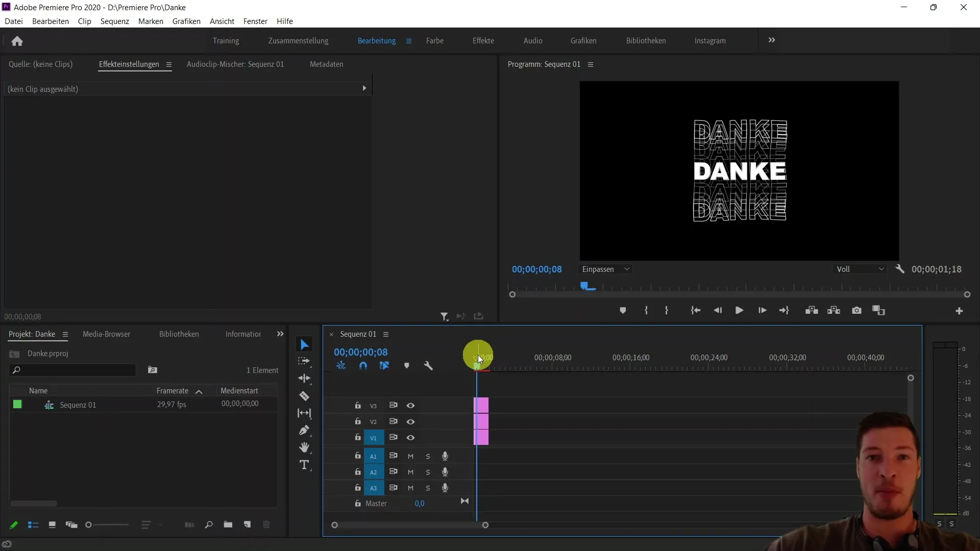Add marker in Program monitor
Viewport: 980px width, 551px height.
coord(623,310)
